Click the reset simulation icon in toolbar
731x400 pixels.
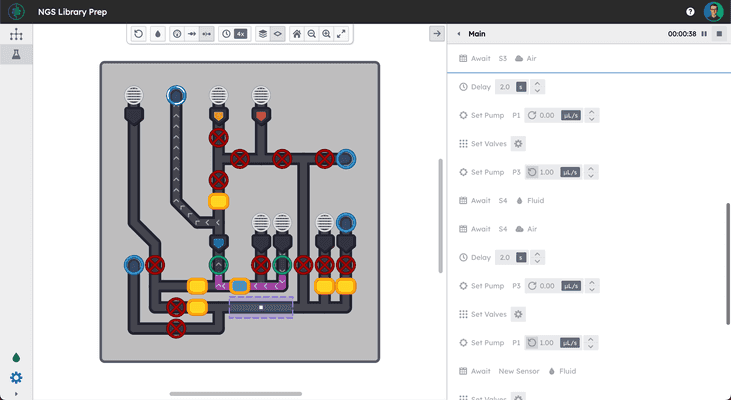(x=138, y=34)
